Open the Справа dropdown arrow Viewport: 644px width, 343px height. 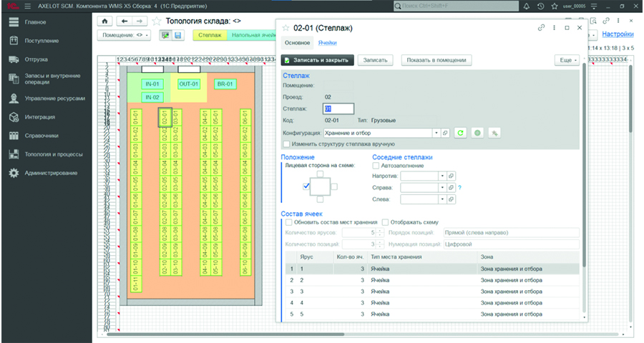click(442, 187)
